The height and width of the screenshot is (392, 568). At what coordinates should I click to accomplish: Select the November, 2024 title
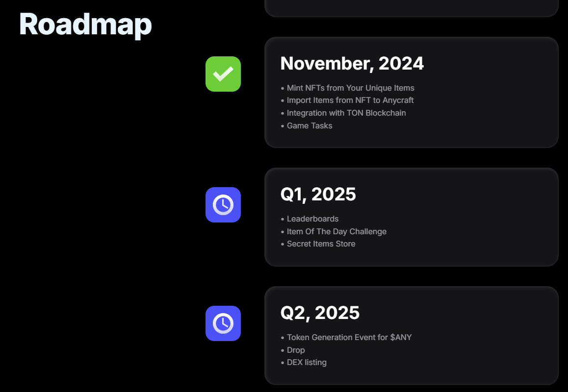352,64
